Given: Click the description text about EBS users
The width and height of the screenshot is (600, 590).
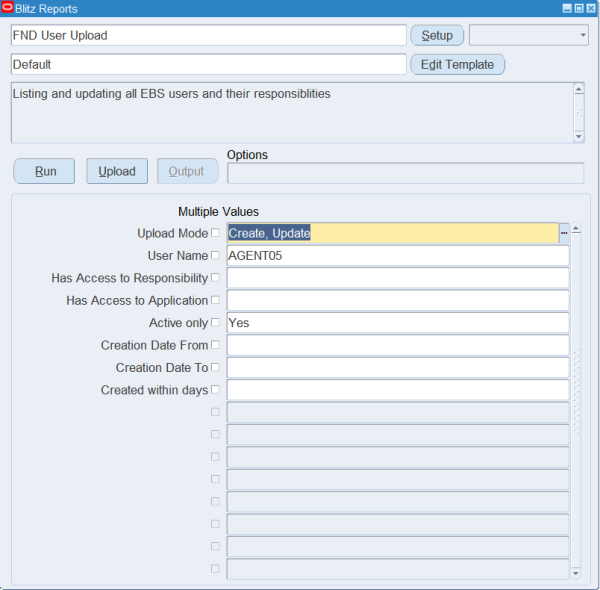Looking at the screenshot, I should click(x=171, y=94).
